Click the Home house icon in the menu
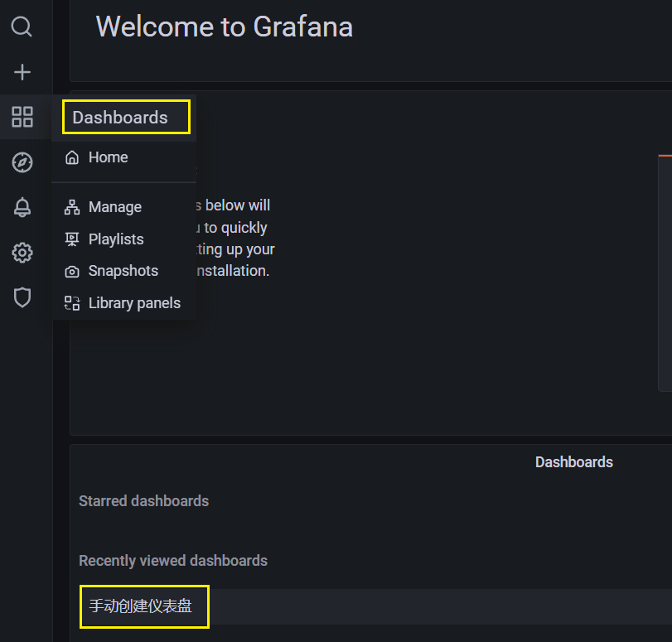 click(x=71, y=157)
